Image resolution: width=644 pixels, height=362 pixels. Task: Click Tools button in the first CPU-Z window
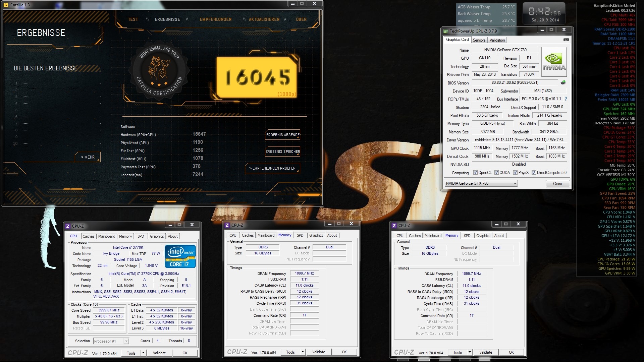(x=131, y=353)
